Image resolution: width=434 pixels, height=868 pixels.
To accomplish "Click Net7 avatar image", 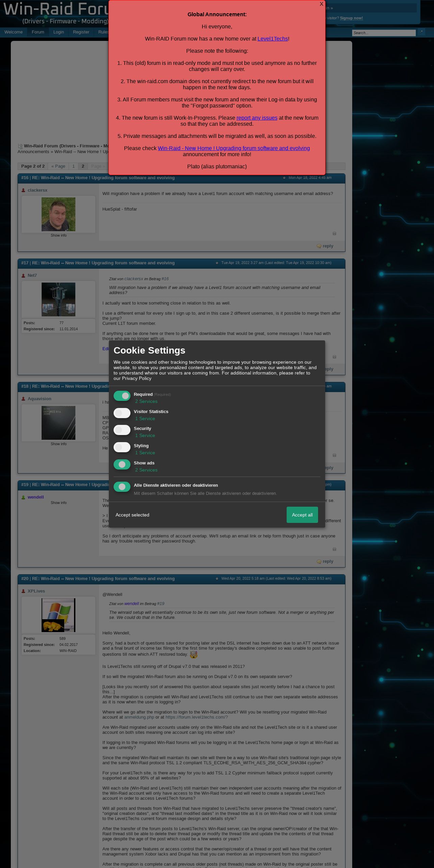I will (x=58, y=299).
